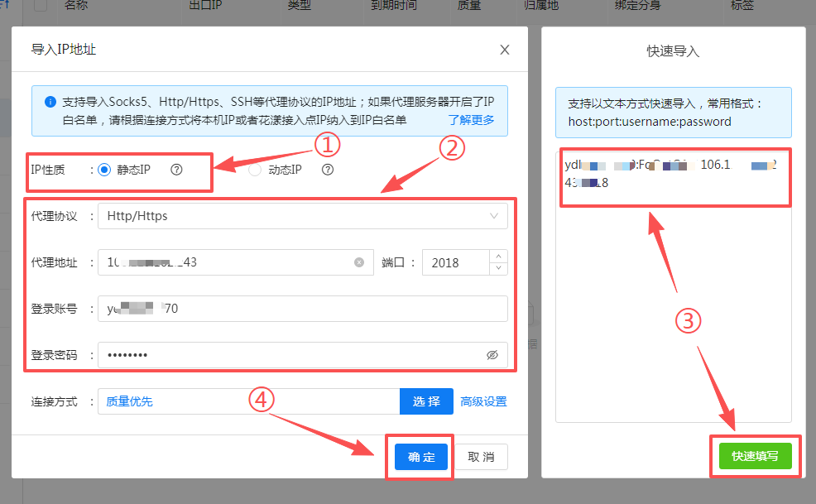Image resolution: width=816 pixels, height=504 pixels.
Task: Click the 选择 button for 连接方式
Action: (426, 401)
